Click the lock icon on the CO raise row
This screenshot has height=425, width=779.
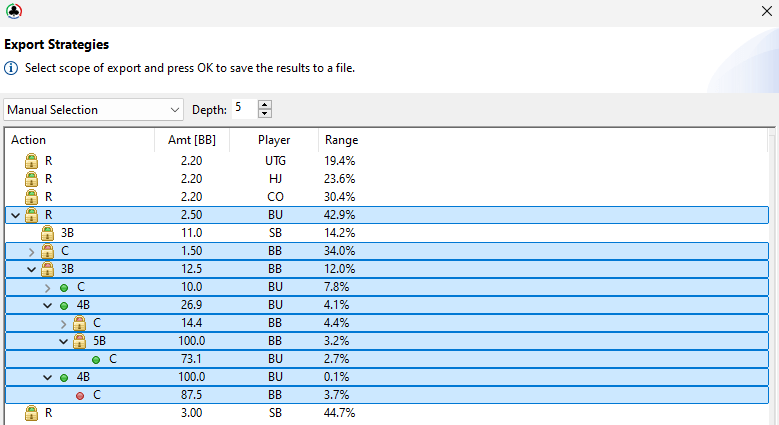[x=31, y=196]
